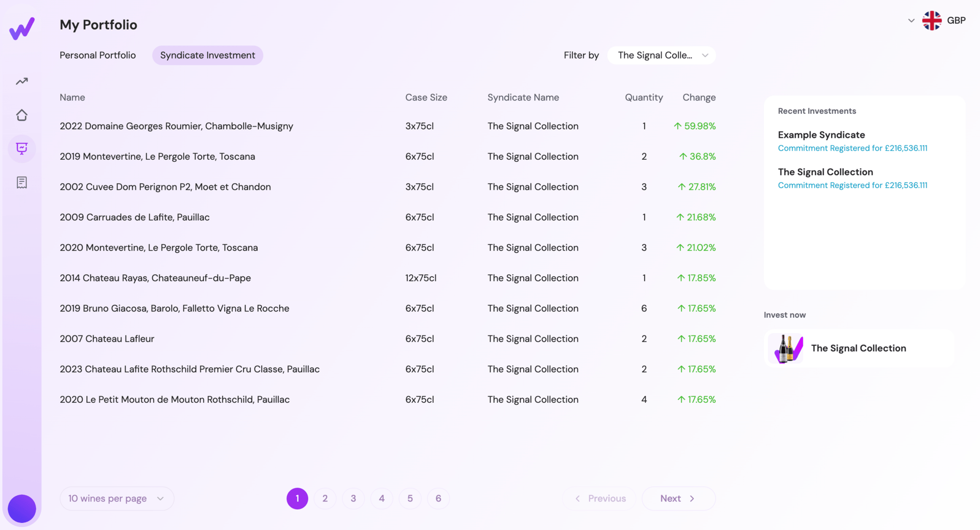Select 2019 Montevertine, Le Pergole Torte row

coord(388,156)
